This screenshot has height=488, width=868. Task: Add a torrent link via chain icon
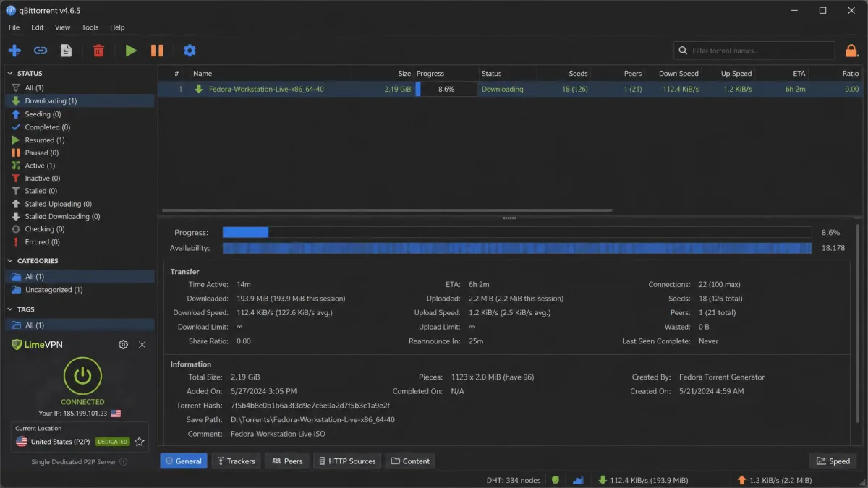click(41, 51)
